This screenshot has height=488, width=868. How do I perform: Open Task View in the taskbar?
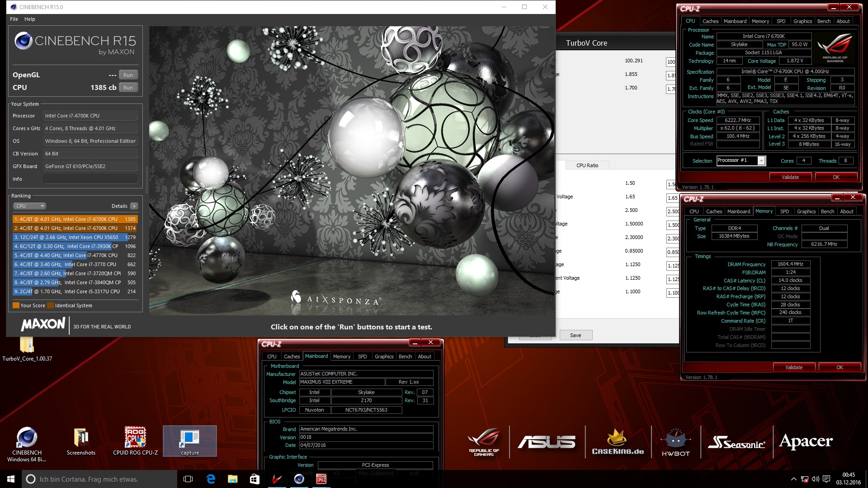tap(188, 479)
